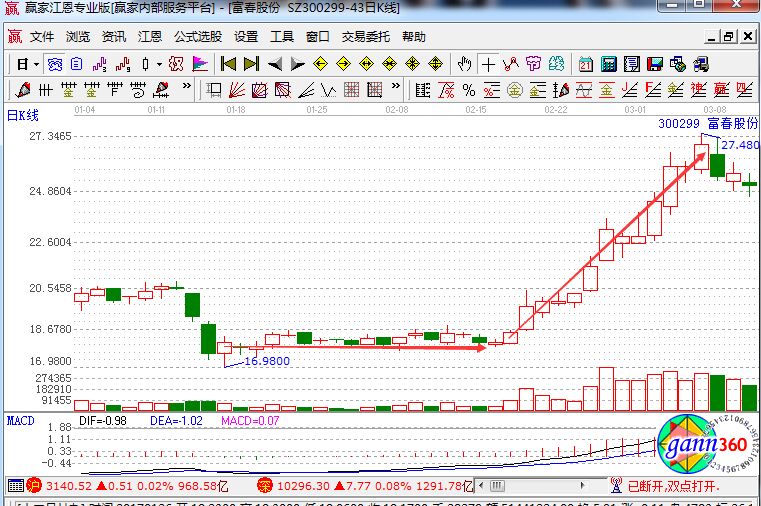The image size is (761, 506).
Task: Open the calendar icon in toolbar
Action: point(583,64)
